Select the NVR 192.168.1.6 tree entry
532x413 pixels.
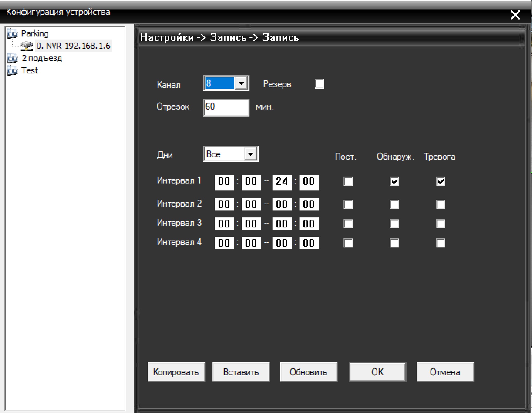coord(73,46)
